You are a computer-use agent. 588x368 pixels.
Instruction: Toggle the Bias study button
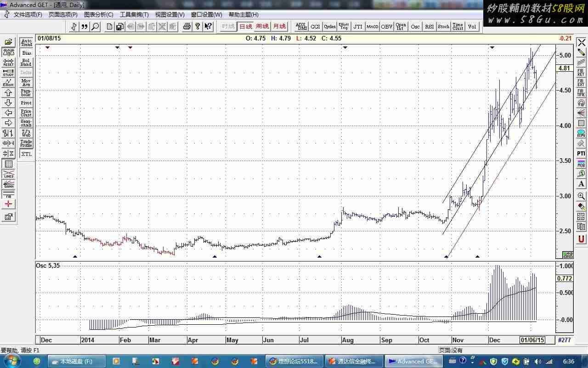pyautogui.click(x=26, y=53)
